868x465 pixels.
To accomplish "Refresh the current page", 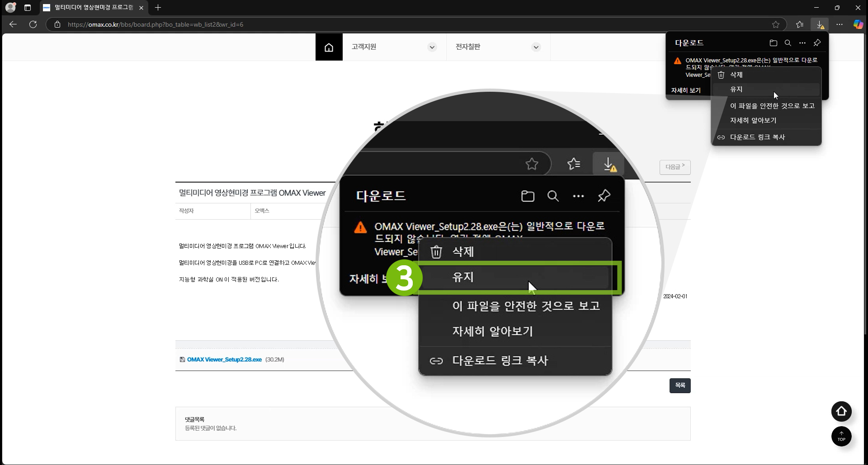I will click(x=33, y=24).
